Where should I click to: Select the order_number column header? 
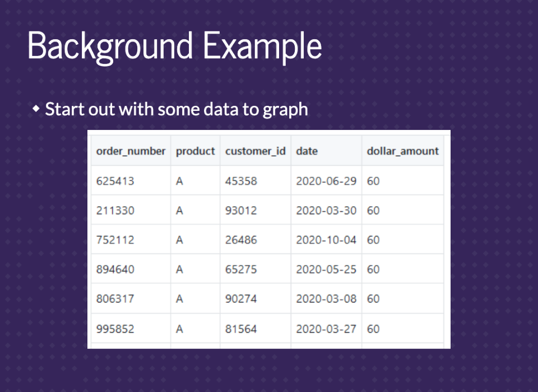[131, 151]
